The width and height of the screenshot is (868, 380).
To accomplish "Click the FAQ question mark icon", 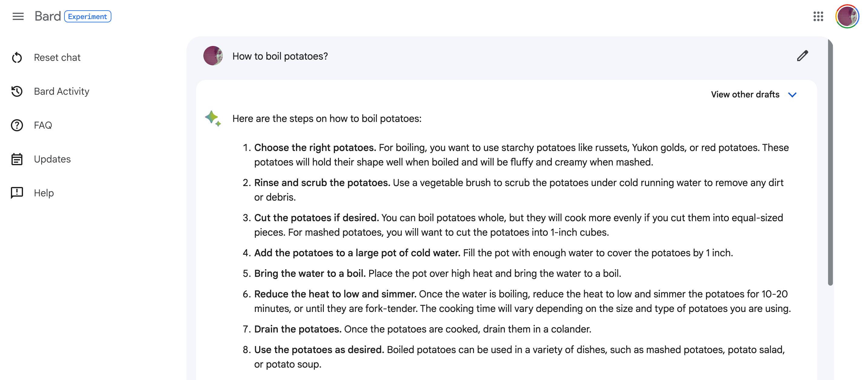I will (17, 125).
